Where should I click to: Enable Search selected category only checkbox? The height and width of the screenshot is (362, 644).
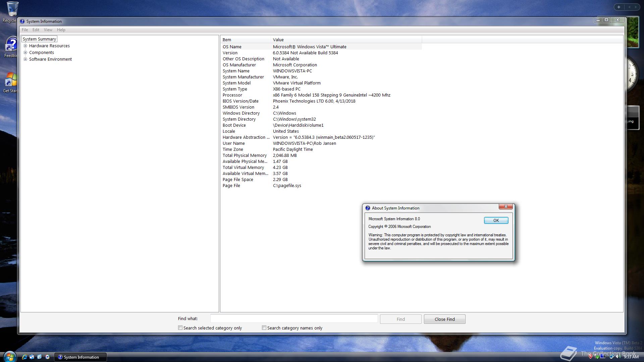click(x=180, y=328)
